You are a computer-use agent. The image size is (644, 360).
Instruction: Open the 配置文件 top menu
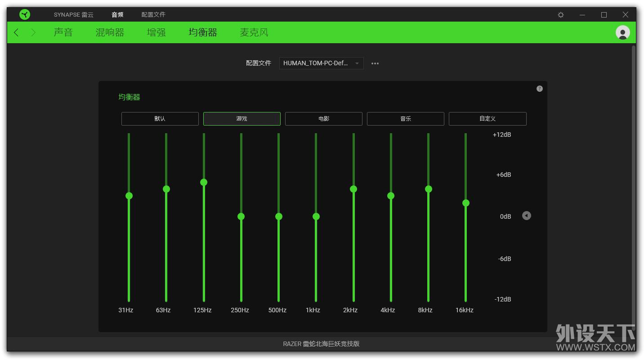pos(153,15)
